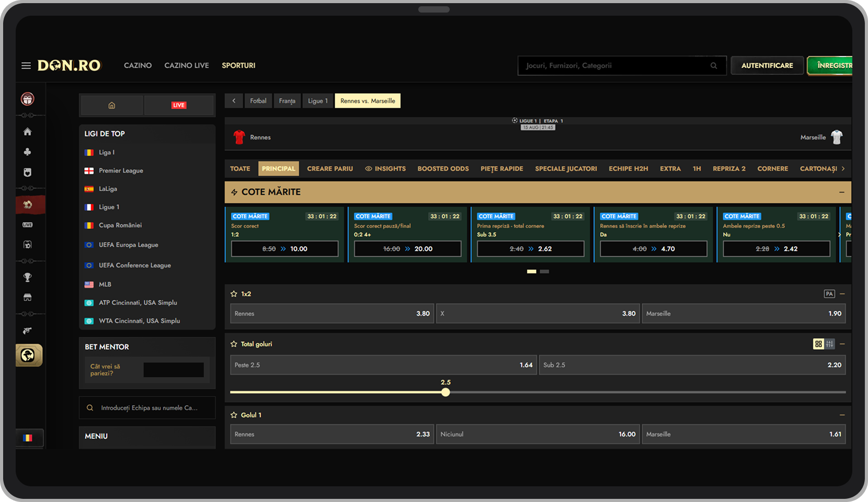Open the language selector Romanian flag
The image size is (868, 502).
[28, 438]
